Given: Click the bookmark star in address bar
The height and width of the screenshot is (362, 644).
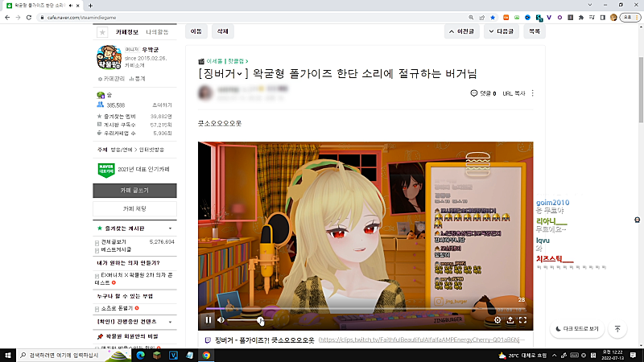Looking at the screenshot, I should point(493,18).
